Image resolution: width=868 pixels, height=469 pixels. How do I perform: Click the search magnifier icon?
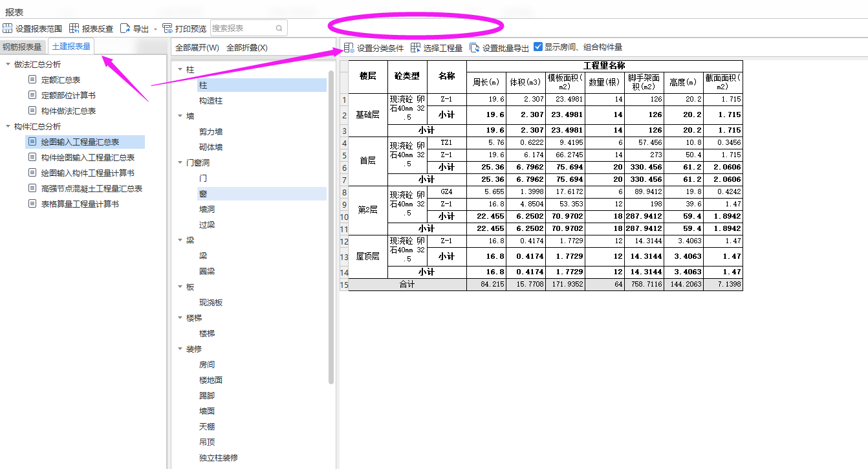pyautogui.click(x=279, y=28)
